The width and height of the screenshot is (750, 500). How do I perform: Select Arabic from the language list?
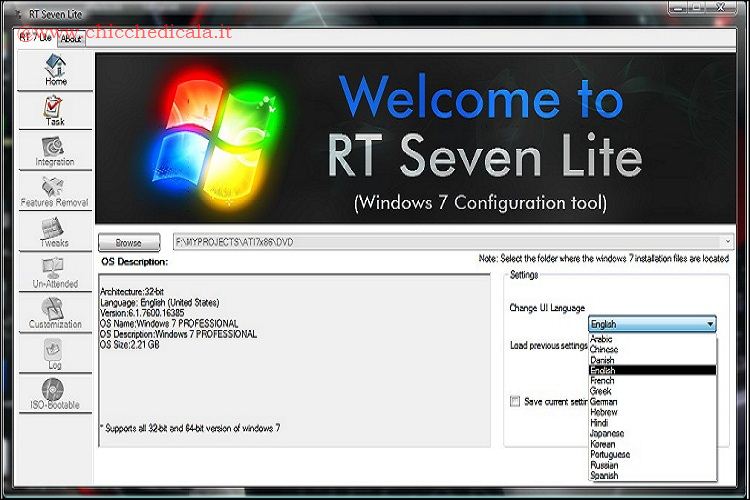pyautogui.click(x=602, y=339)
